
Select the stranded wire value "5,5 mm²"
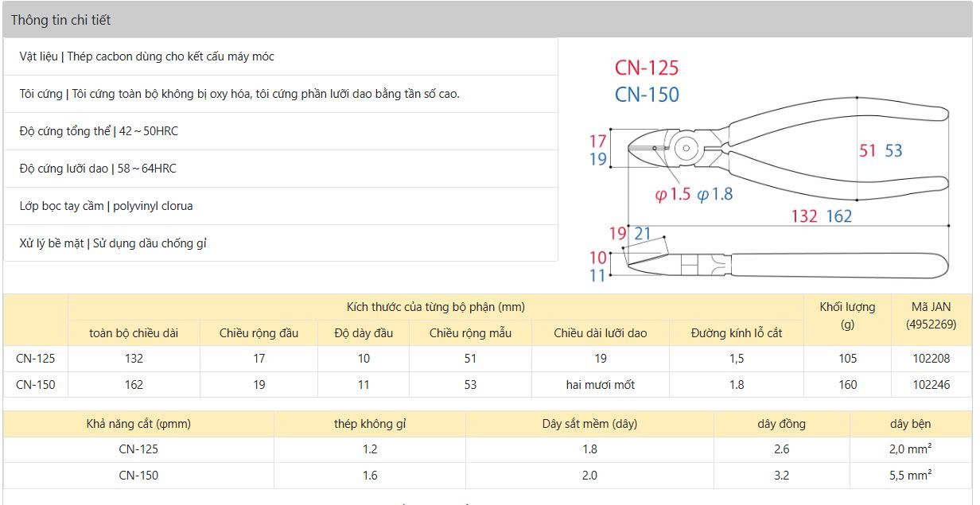(911, 476)
